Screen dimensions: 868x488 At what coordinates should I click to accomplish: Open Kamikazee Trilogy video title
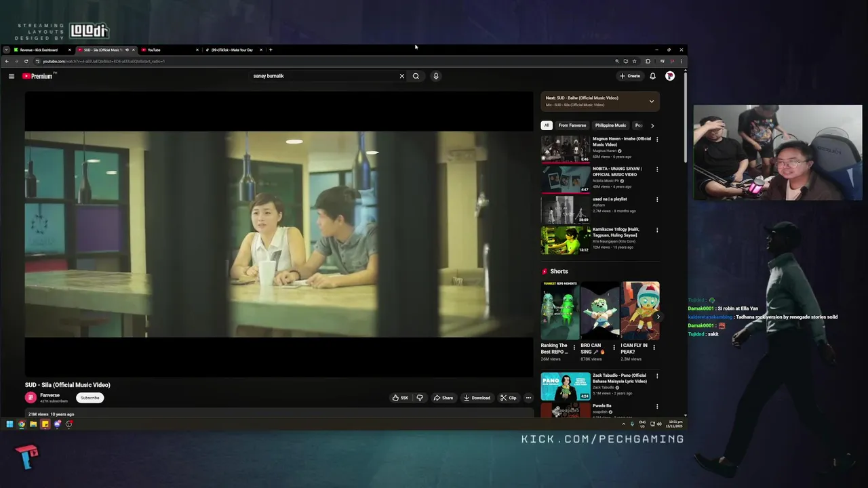[616, 232]
